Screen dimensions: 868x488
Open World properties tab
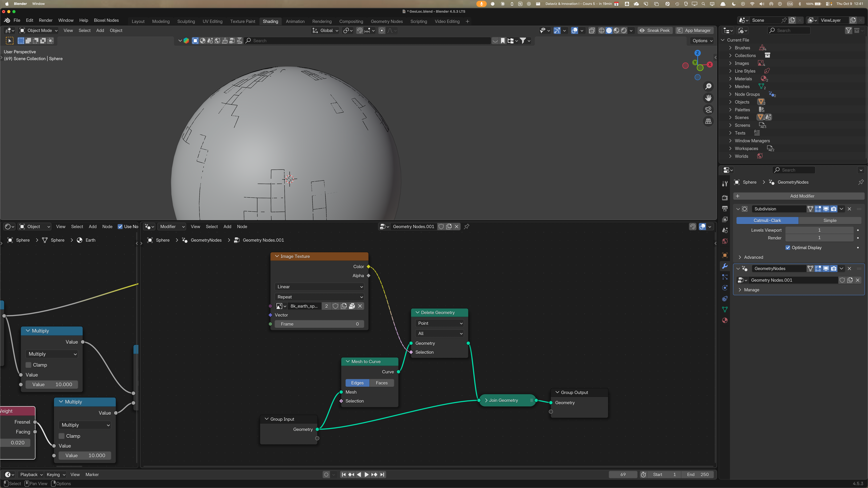[x=725, y=241]
